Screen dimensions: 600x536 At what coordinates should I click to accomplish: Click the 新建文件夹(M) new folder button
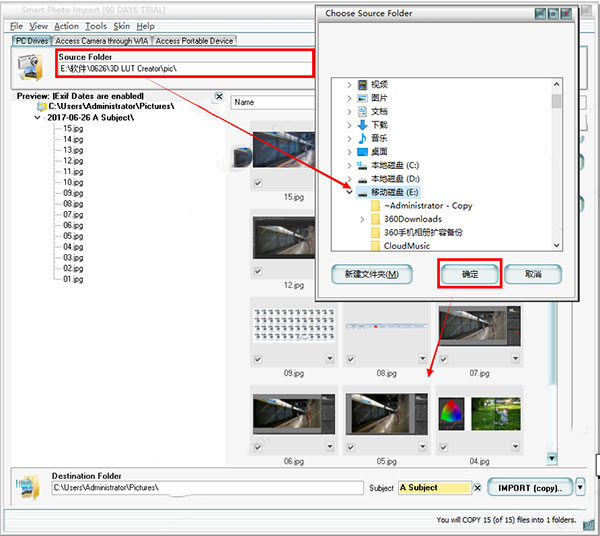click(x=372, y=274)
